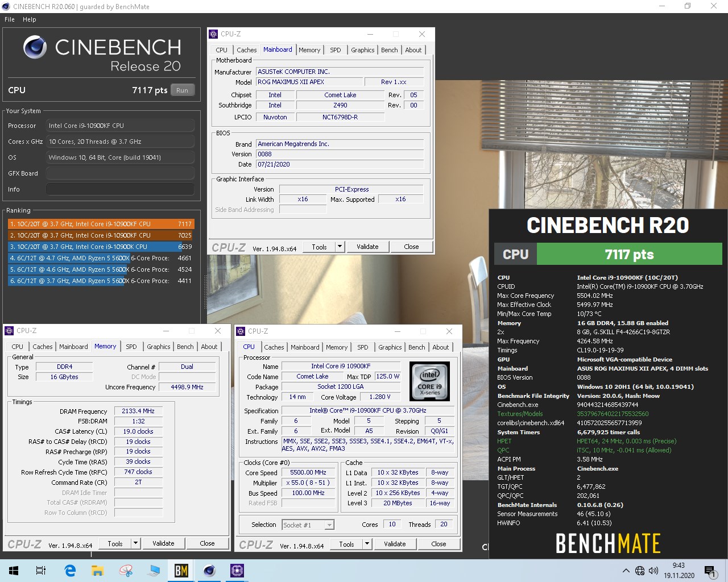Click Close button in Memory CPU-Z window

click(x=207, y=543)
